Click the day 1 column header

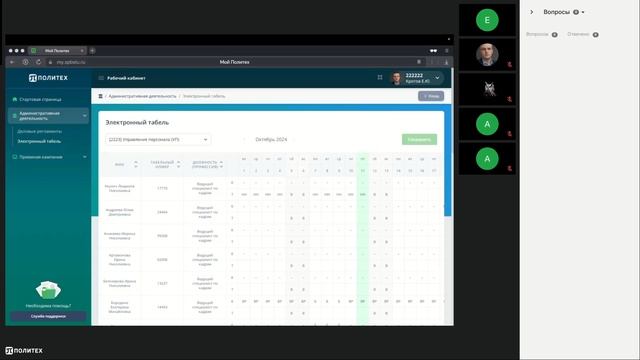(244, 171)
